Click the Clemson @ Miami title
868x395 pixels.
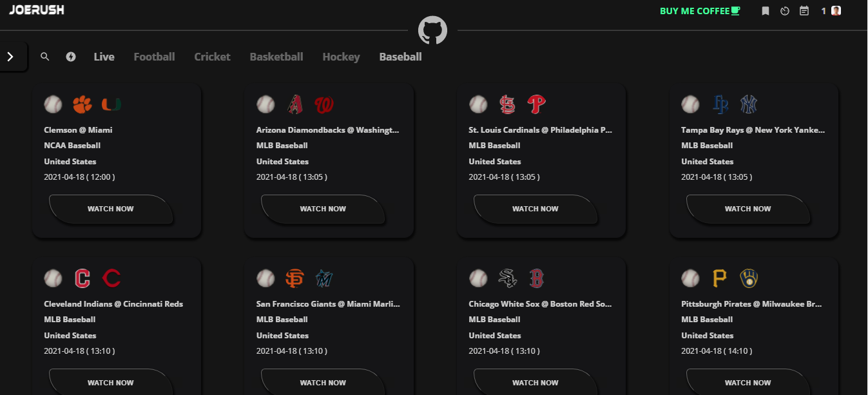[78, 130]
